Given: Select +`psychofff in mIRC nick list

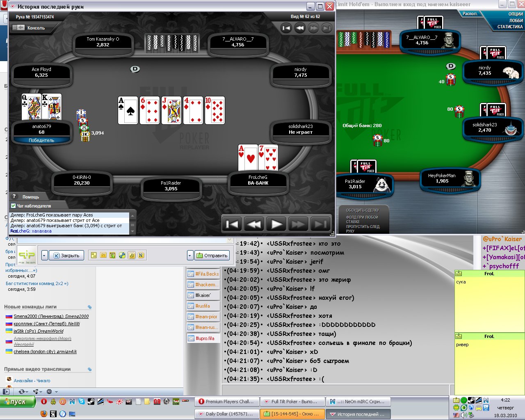Looking at the screenshot, I should coord(500,266).
